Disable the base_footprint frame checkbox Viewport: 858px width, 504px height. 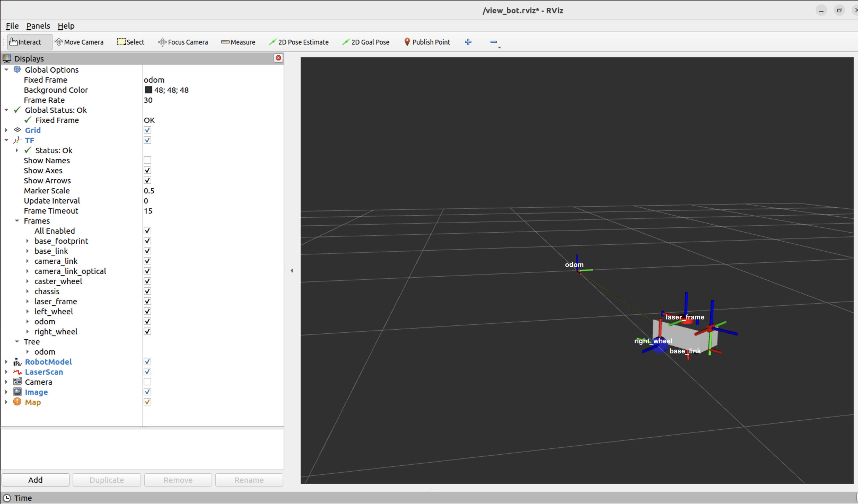147,241
